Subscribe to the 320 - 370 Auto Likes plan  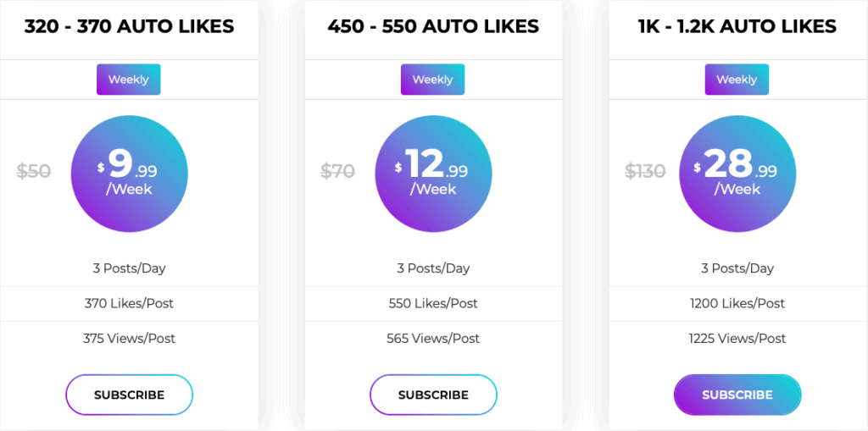(x=129, y=395)
